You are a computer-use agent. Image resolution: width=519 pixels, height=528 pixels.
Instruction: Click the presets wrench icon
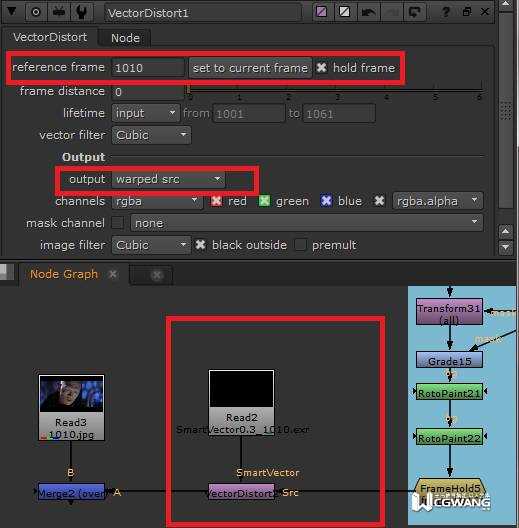pyautogui.click(x=82, y=12)
